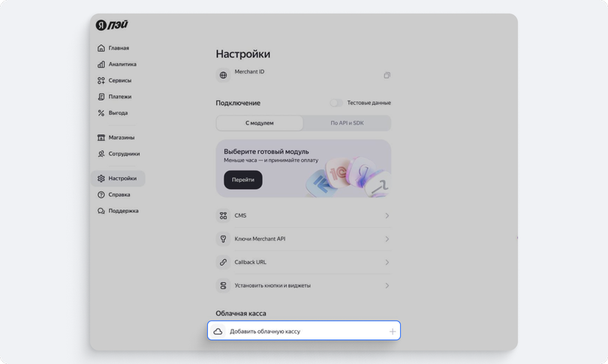This screenshot has height=364, width=608.
Task: Switch to the По API и SDK tab
Action: click(347, 123)
